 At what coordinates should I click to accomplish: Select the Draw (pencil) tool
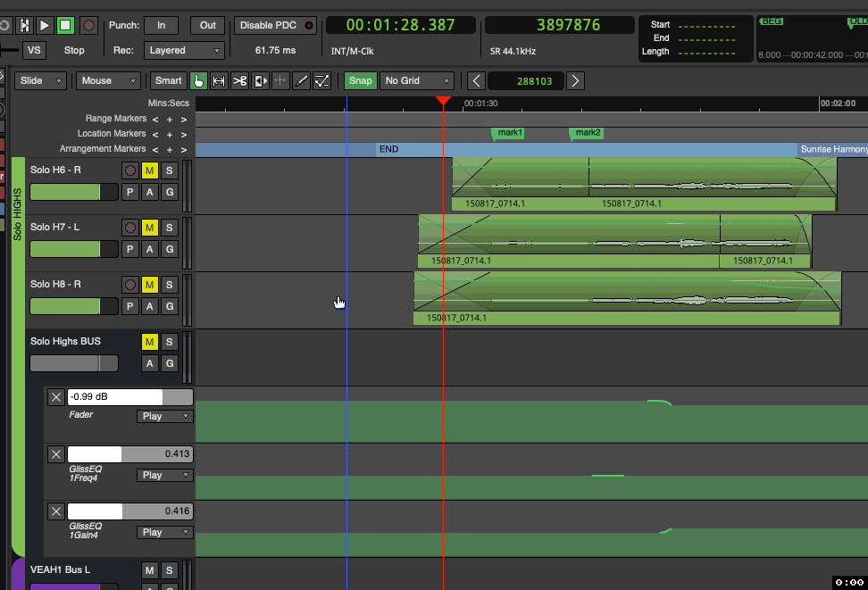(302, 81)
